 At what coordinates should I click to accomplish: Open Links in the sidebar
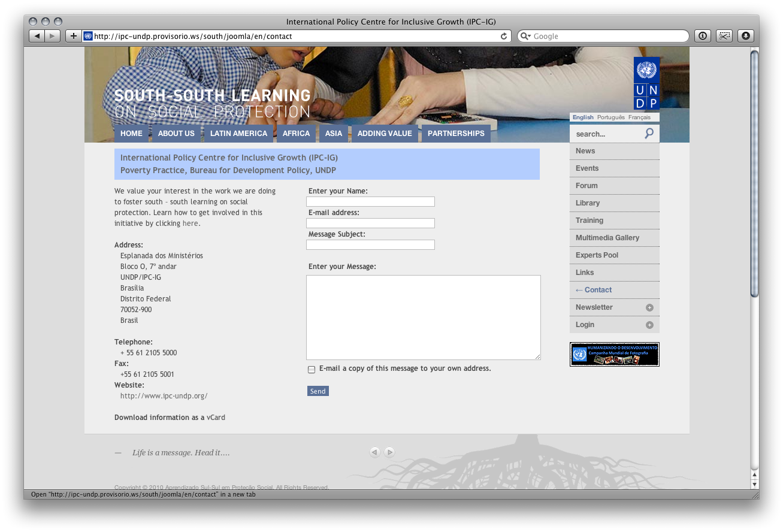point(615,273)
